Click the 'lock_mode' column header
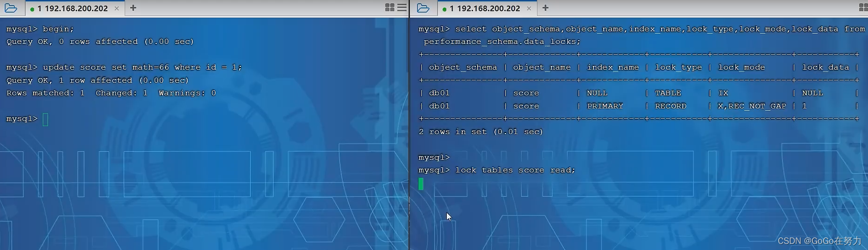 point(741,67)
